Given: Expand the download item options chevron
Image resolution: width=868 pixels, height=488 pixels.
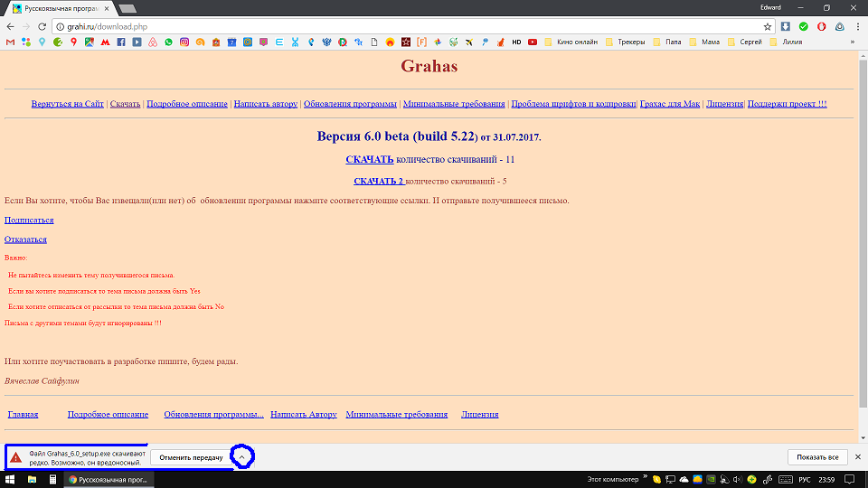Looking at the screenshot, I should [x=242, y=457].
